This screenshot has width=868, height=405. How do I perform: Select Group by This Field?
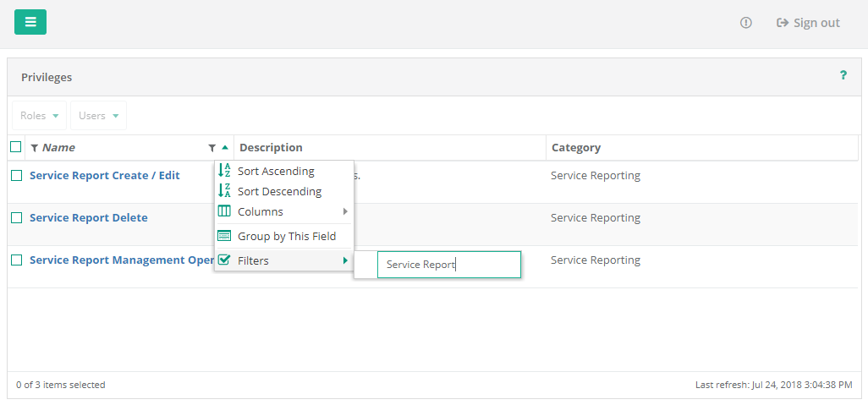(284, 236)
